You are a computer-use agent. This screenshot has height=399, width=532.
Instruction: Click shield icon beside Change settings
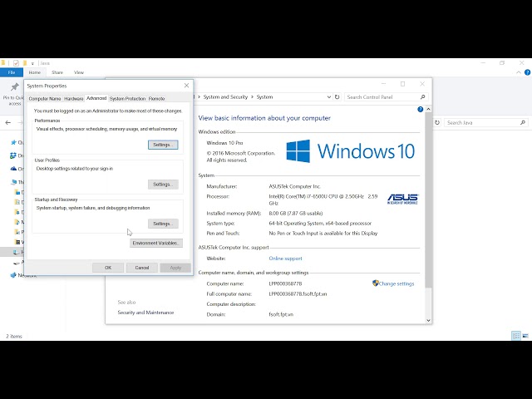click(375, 283)
